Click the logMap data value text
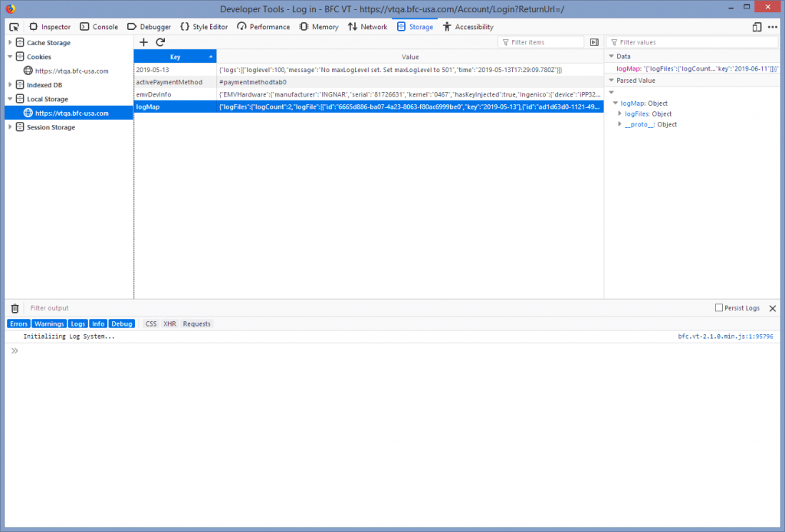This screenshot has width=785, height=532. [x=711, y=69]
